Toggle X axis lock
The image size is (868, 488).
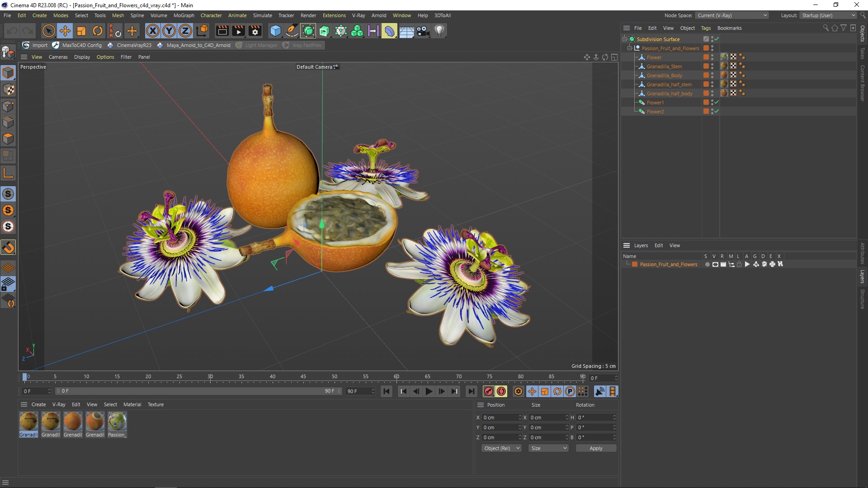tap(153, 31)
